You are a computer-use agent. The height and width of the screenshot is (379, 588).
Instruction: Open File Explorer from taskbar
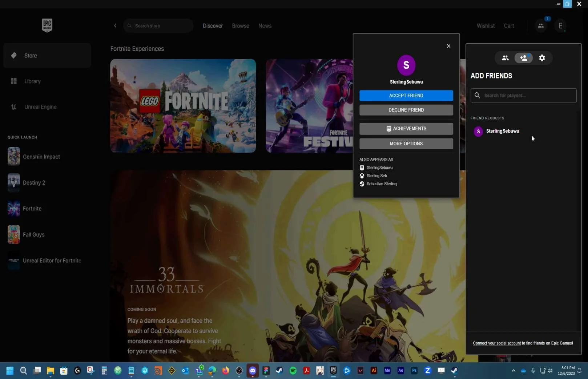51,371
